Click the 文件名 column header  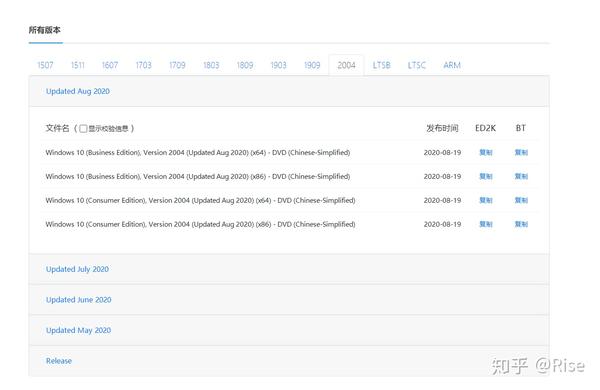(57, 128)
